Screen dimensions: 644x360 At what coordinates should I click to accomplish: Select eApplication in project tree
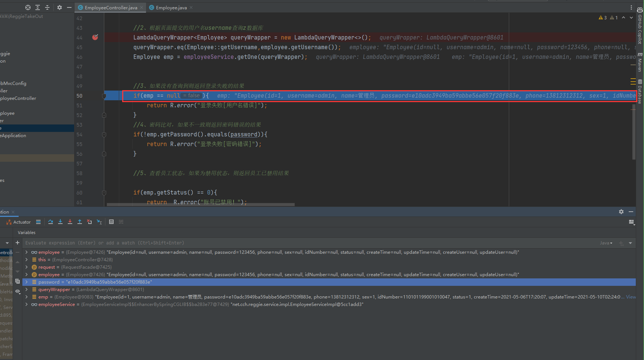click(x=13, y=136)
